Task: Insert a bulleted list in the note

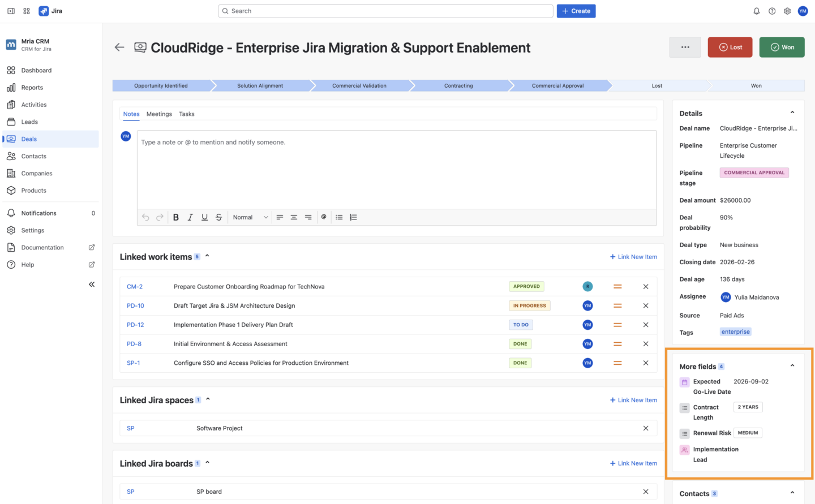Action: coord(339,217)
